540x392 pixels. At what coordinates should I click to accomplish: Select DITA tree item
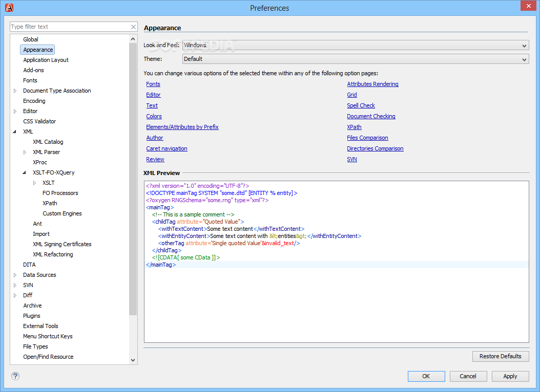(29, 265)
